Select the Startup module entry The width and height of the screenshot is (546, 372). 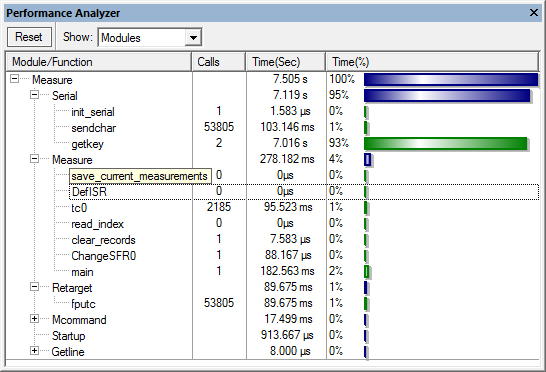coord(68,336)
